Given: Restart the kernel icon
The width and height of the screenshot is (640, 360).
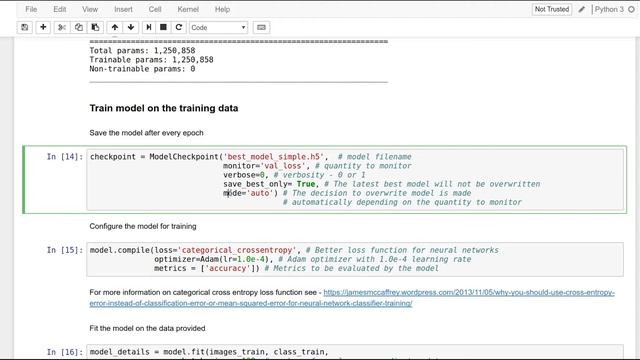Looking at the screenshot, I should (x=178, y=27).
